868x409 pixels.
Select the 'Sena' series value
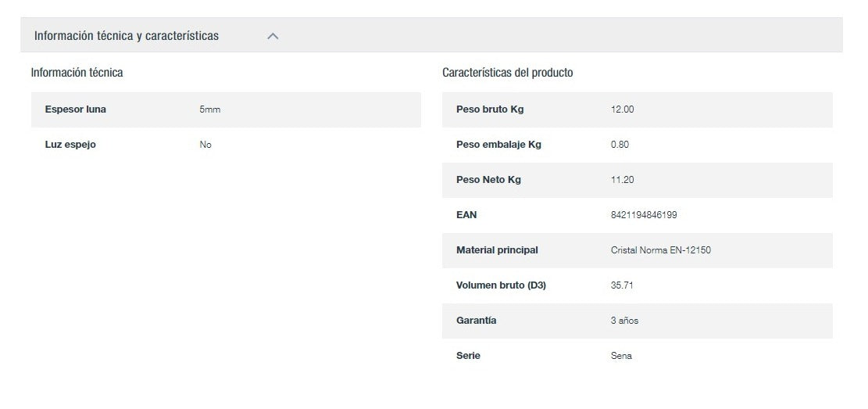tap(621, 356)
